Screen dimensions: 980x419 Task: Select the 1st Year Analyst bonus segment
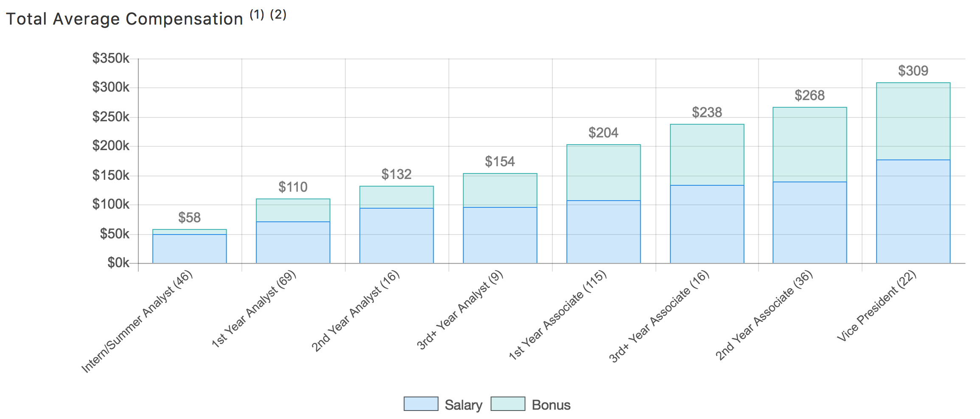click(x=293, y=210)
